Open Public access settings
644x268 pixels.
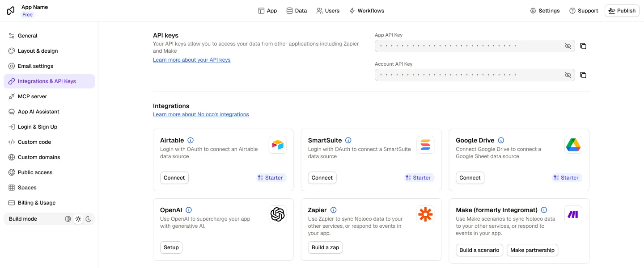coord(49,172)
